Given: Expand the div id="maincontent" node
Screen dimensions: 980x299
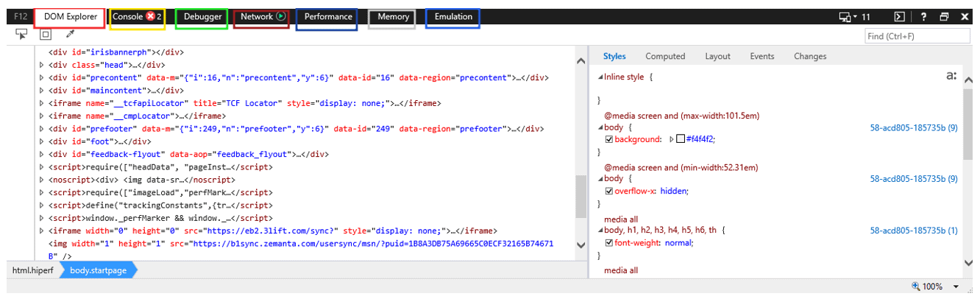Looking at the screenshot, I should 42,91.
